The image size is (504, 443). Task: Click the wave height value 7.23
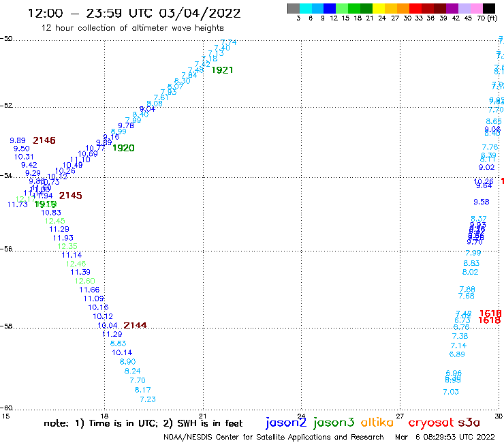coord(148,399)
